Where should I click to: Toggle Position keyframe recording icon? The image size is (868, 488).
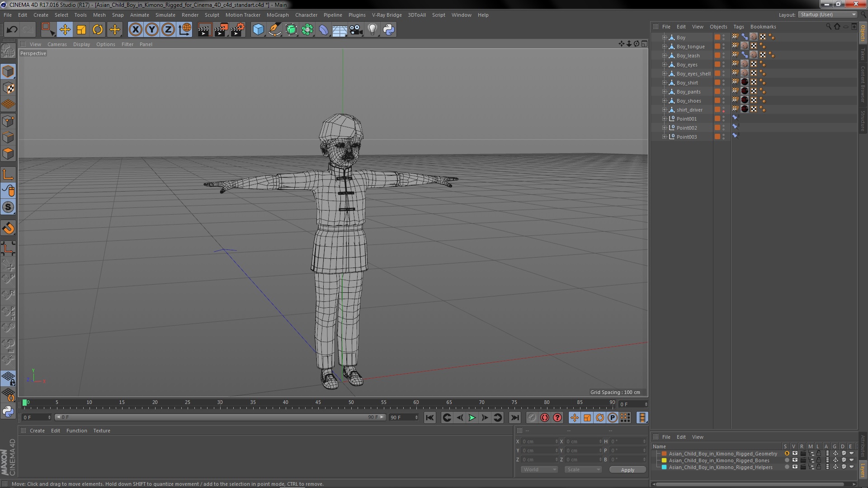coord(574,418)
